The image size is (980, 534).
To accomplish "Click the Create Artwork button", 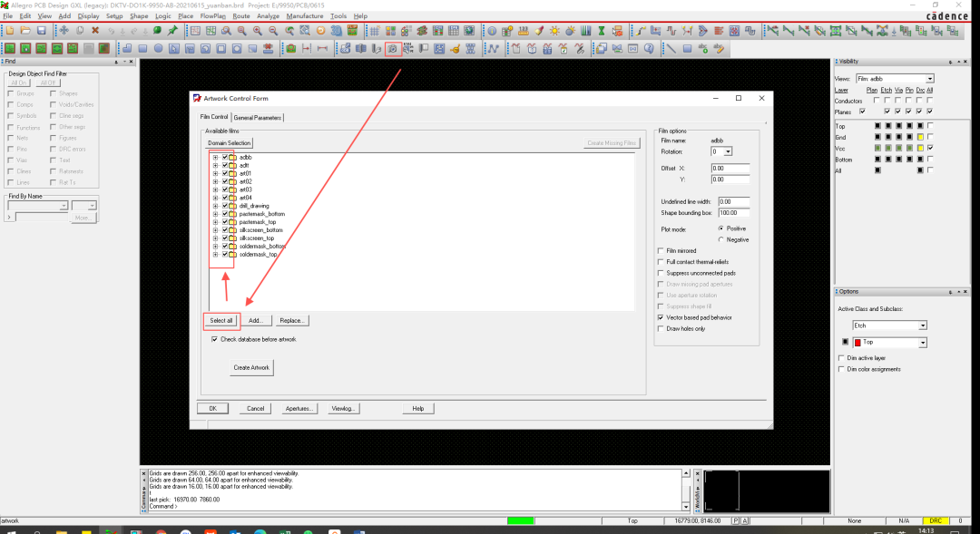I will pyautogui.click(x=251, y=367).
